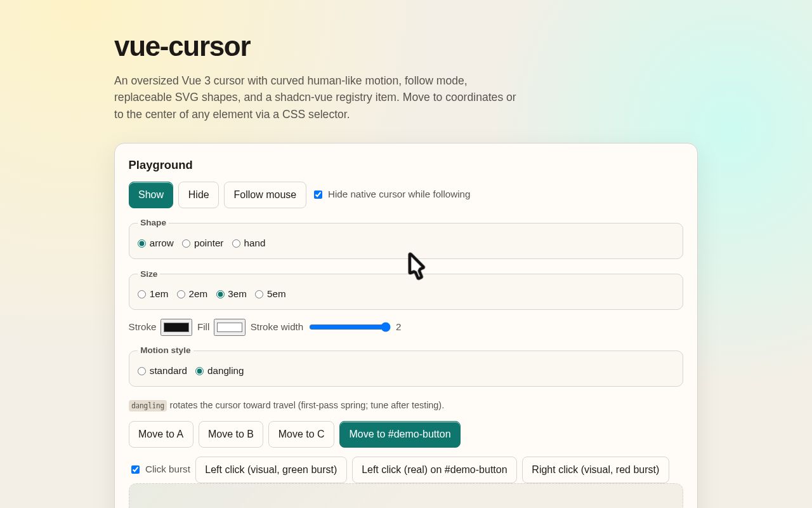Viewport: 812px width, 508px height.
Task: Trigger Right click visual red burst
Action: coord(596,470)
